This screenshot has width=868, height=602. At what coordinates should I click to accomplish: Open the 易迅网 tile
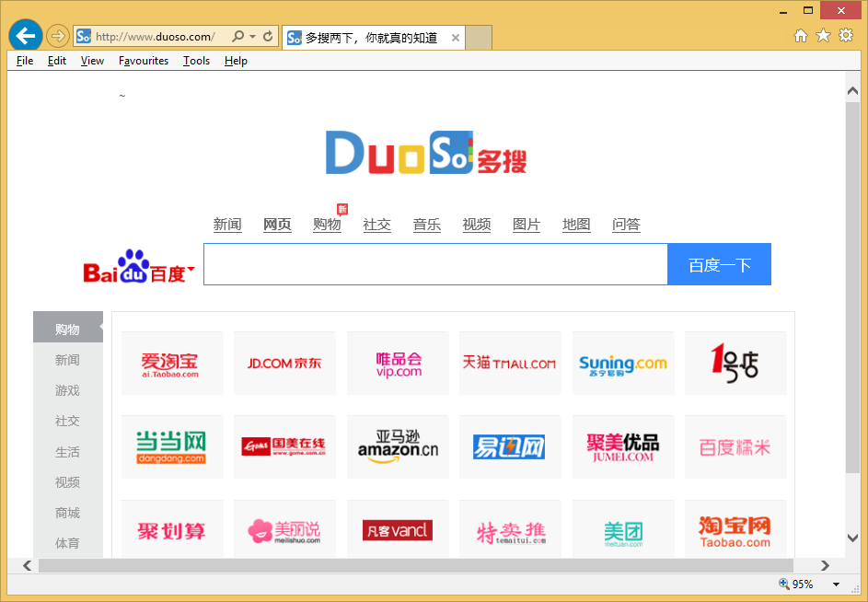click(510, 447)
